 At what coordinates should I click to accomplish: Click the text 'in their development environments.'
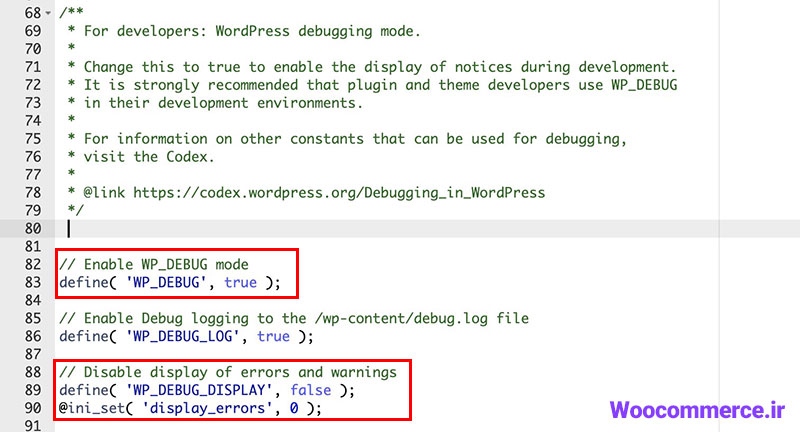pyautogui.click(x=223, y=103)
